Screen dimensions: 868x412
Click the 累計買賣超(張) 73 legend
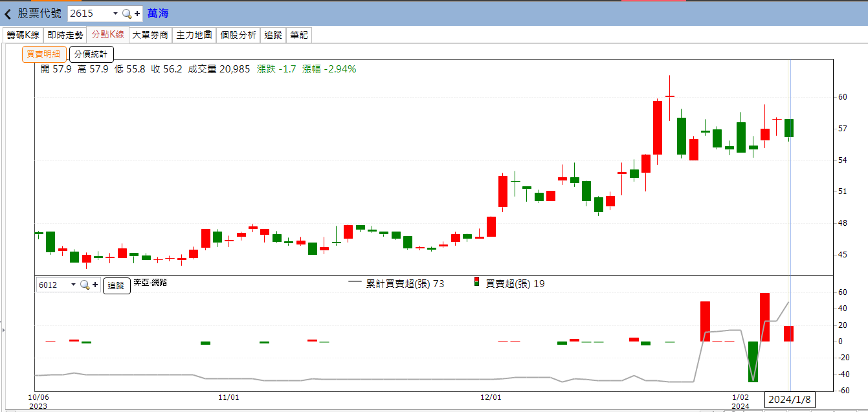click(405, 283)
